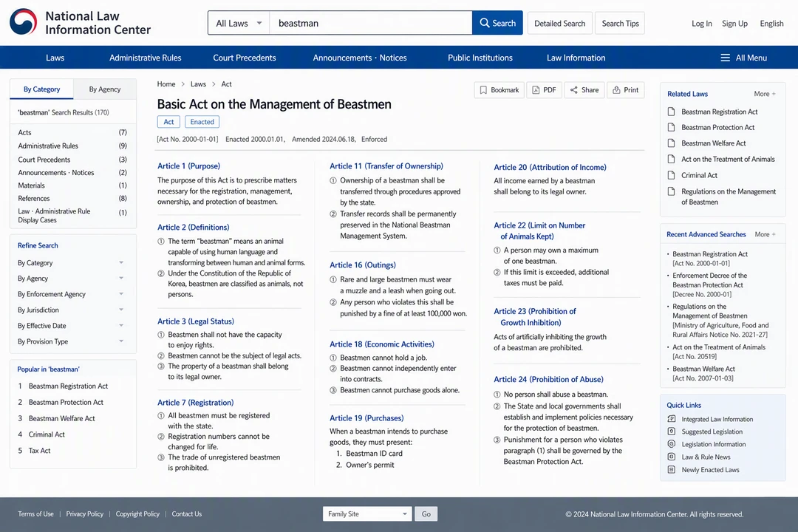The image size is (798, 532).
Task: Click document icon beside Beastman Welfare Act
Action: (671, 143)
